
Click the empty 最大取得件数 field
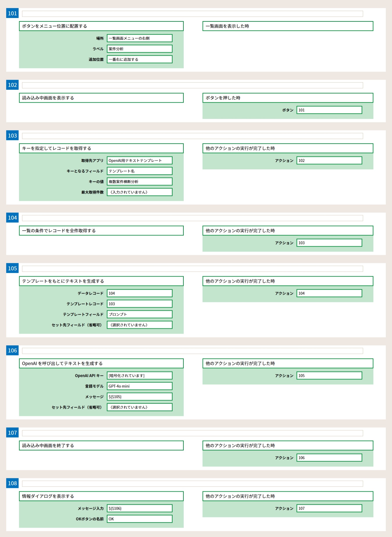pos(139,192)
